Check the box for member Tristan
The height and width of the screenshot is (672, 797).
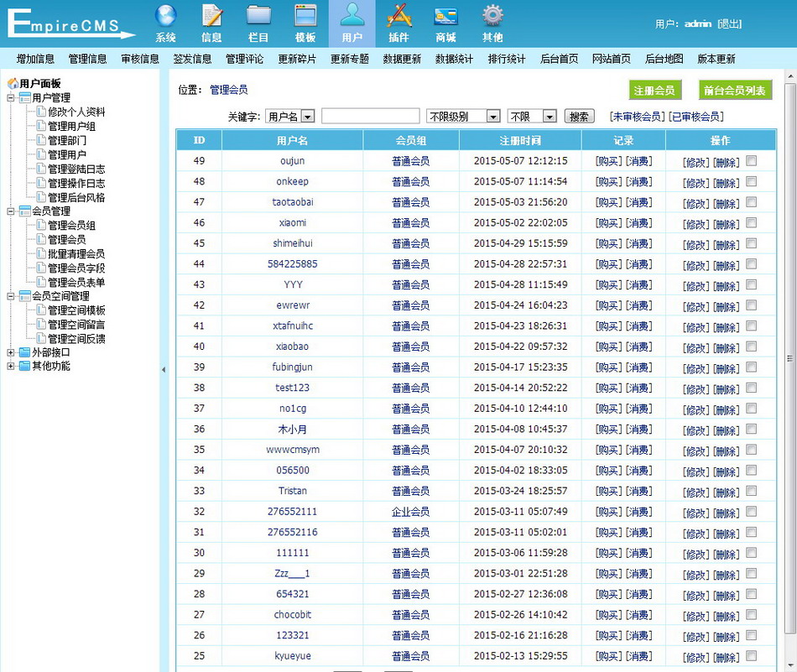751,491
